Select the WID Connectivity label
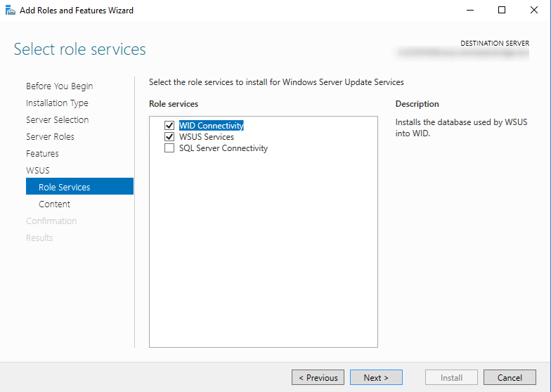 211,125
